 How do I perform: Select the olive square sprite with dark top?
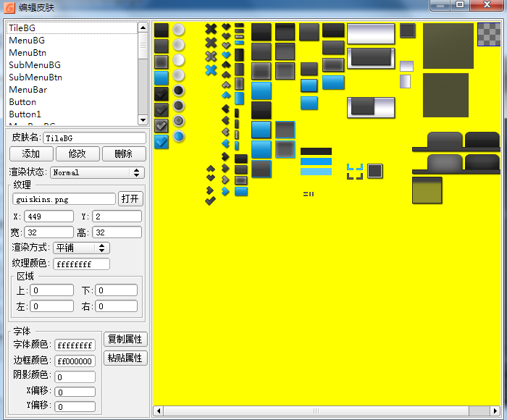(427, 190)
